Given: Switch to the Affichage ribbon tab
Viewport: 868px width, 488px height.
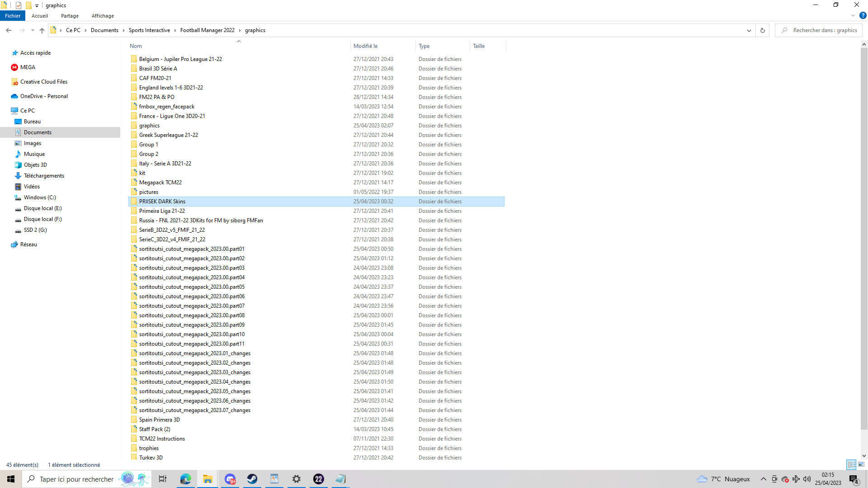Looking at the screenshot, I should click(103, 16).
